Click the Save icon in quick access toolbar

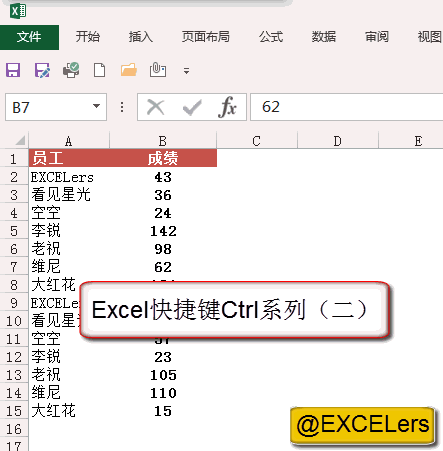[x=13, y=70]
